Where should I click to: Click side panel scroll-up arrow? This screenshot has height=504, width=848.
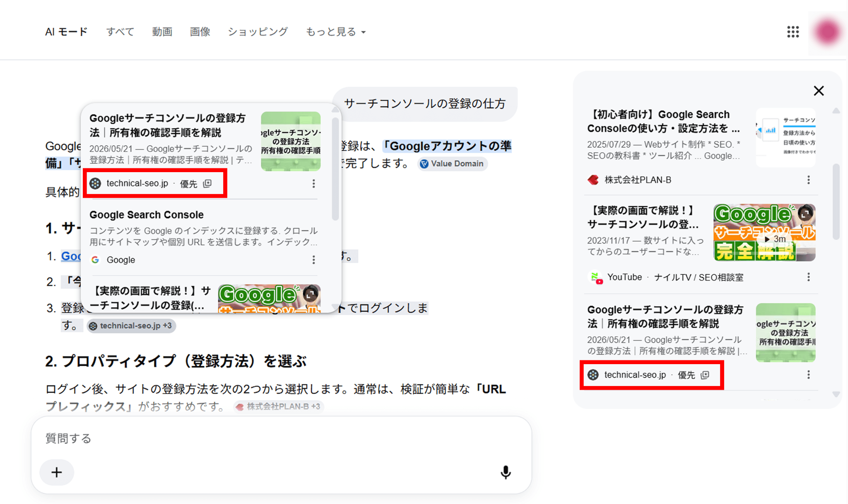836,111
